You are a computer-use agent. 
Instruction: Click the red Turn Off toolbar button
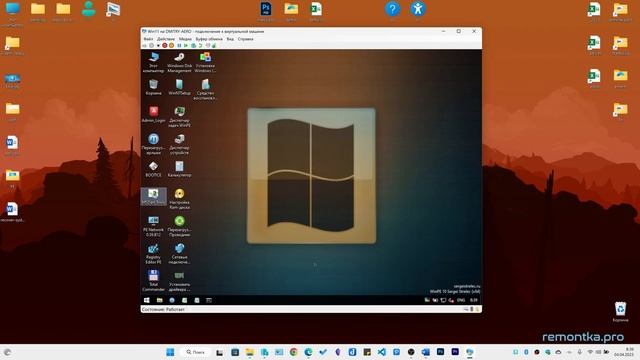[164, 45]
